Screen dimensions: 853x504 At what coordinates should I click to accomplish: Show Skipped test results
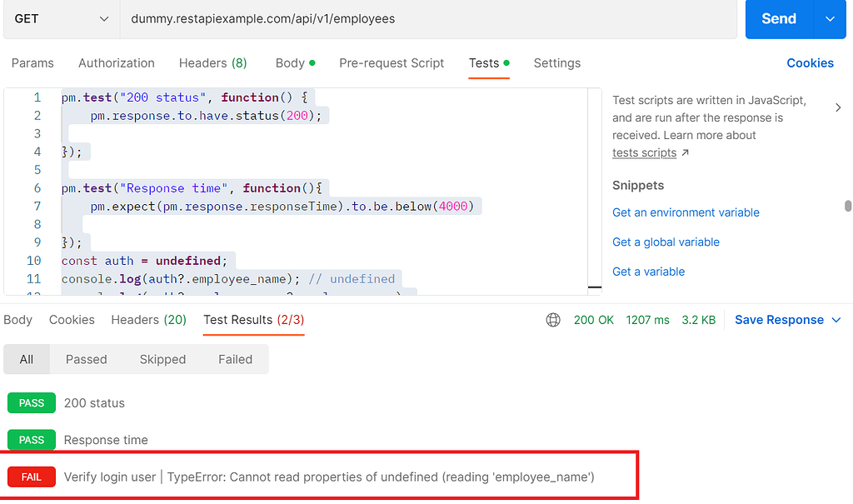click(x=162, y=359)
